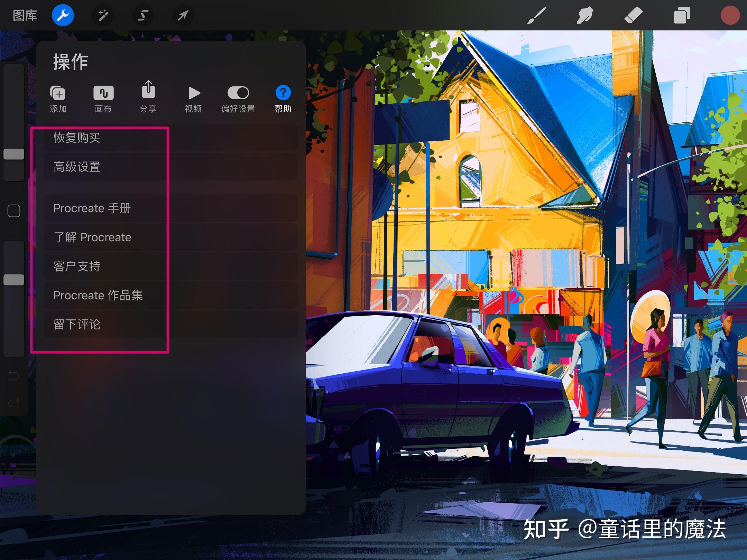747x560 pixels.
Task: Return to the 图库 gallery
Action: [x=24, y=15]
